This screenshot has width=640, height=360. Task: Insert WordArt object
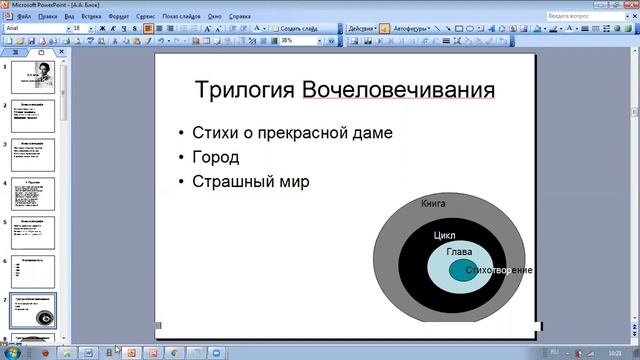(x=491, y=29)
